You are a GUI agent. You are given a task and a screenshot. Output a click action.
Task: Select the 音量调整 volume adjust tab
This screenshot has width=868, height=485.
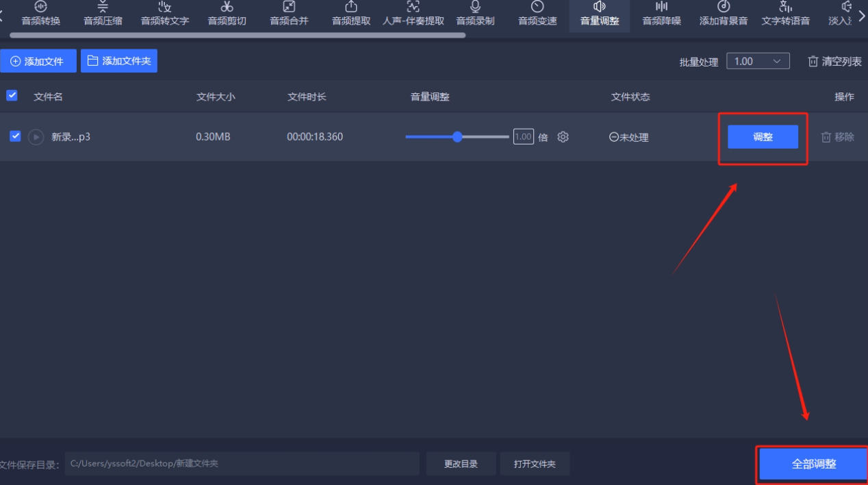[600, 14]
